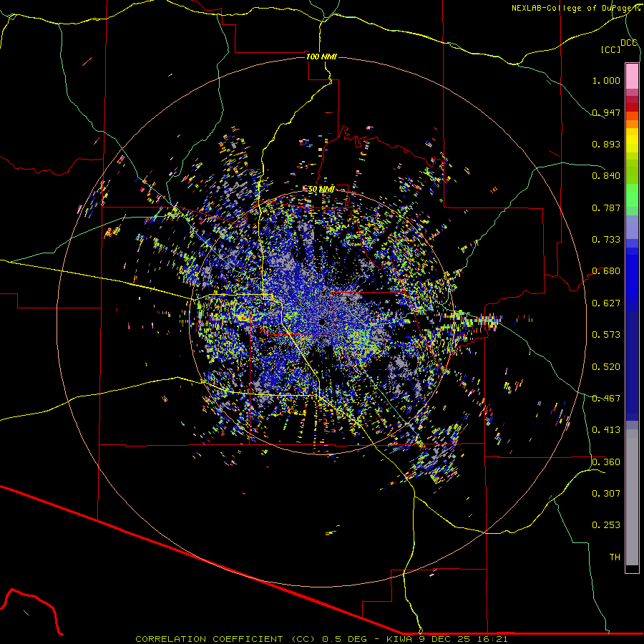Pick the orange band on the color bar

pos(632,124)
